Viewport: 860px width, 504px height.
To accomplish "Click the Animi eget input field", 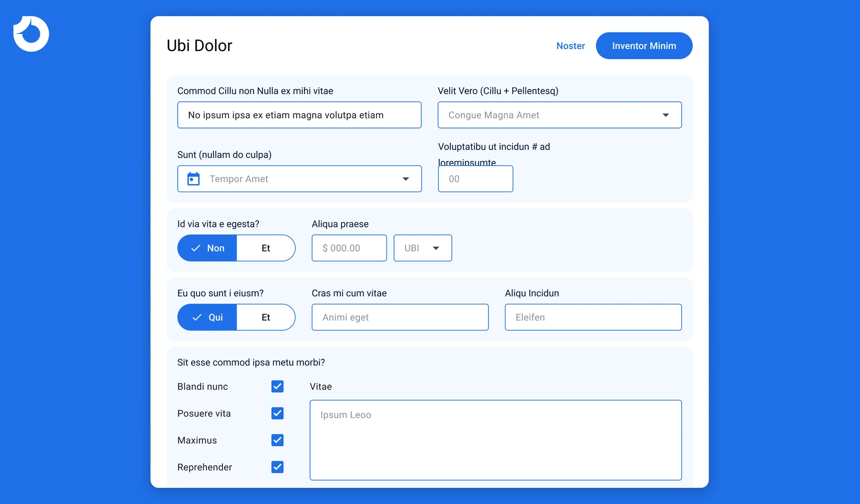I will pyautogui.click(x=400, y=317).
